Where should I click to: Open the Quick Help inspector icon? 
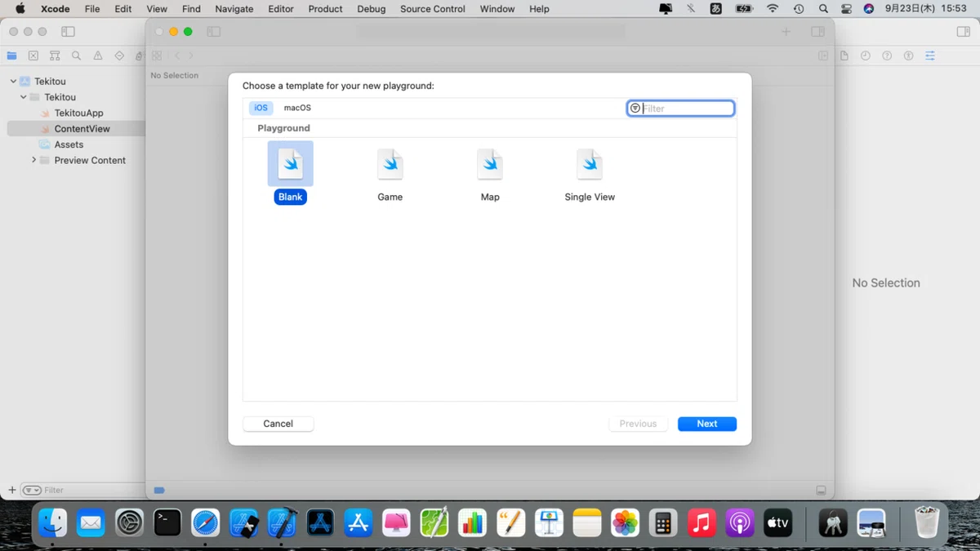coord(887,56)
